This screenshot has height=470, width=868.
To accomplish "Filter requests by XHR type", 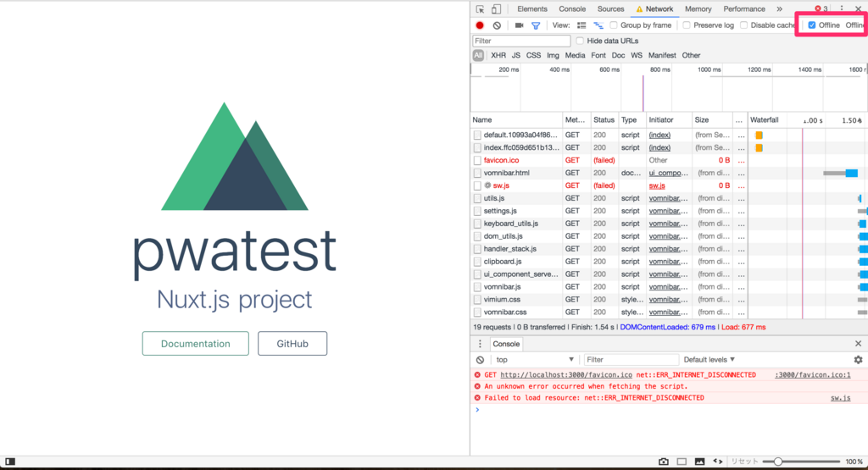I will tap(498, 55).
